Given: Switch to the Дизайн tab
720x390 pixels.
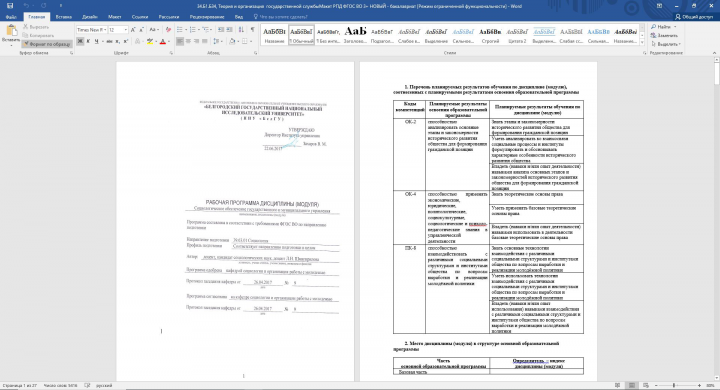Looking at the screenshot, I should pos(90,17).
